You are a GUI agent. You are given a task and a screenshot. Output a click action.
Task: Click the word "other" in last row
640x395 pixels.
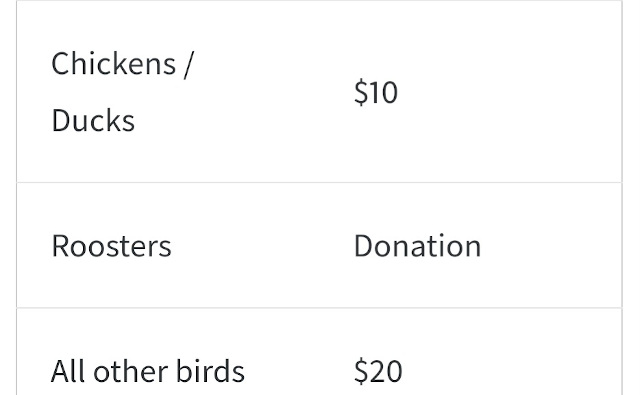(x=131, y=371)
